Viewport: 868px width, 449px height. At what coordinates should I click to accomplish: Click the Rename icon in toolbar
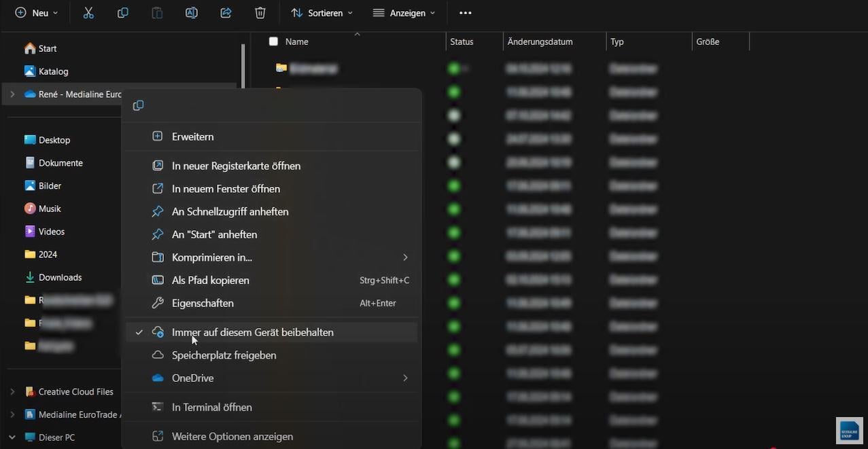[192, 13]
